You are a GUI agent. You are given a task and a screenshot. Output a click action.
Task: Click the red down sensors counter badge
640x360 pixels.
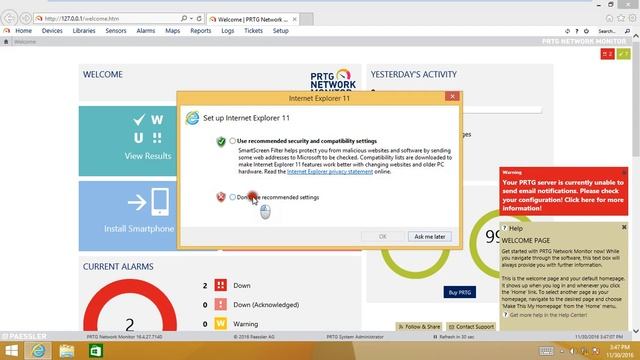607,54
